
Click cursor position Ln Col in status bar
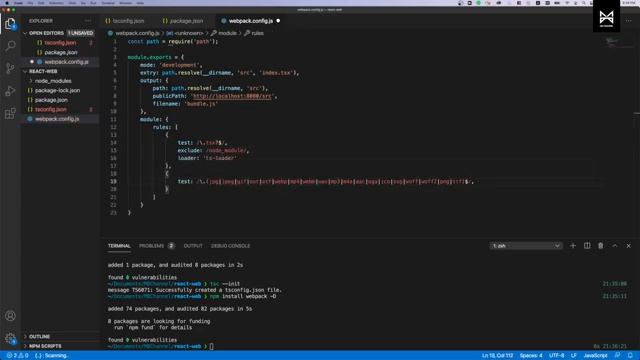point(497,356)
